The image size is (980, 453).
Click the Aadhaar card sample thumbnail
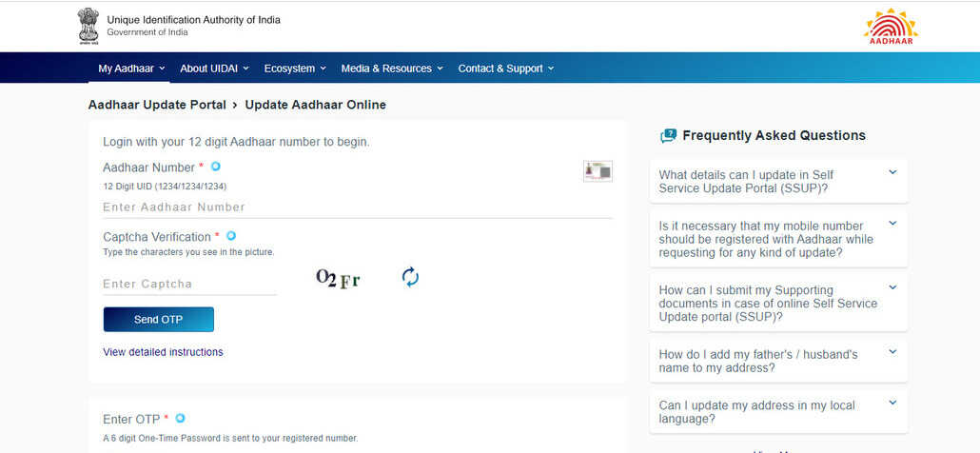click(x=598, y=171)
